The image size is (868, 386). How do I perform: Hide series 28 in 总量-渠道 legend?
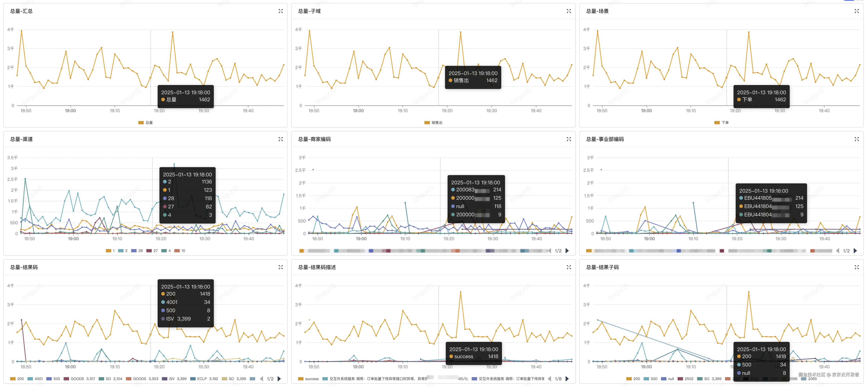140,251
